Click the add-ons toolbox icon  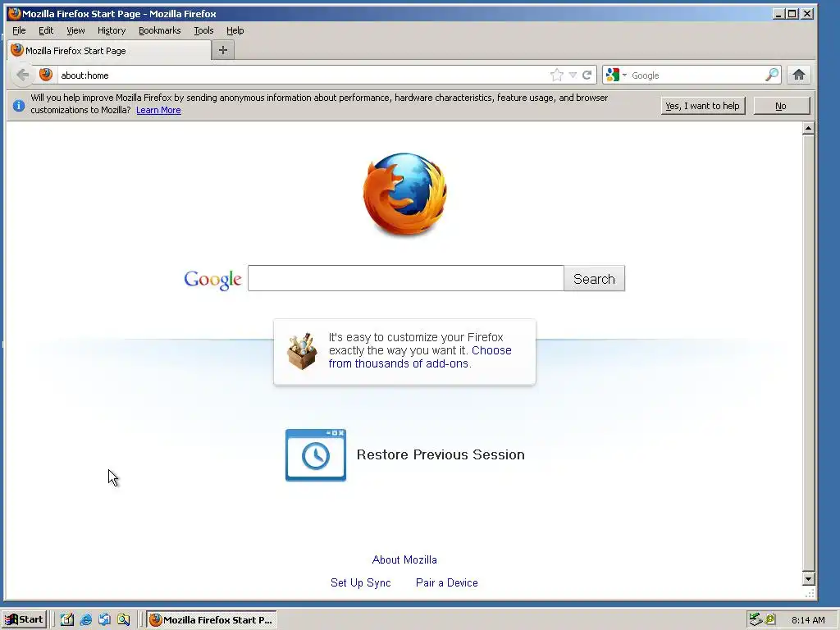[x=301, y=351]
